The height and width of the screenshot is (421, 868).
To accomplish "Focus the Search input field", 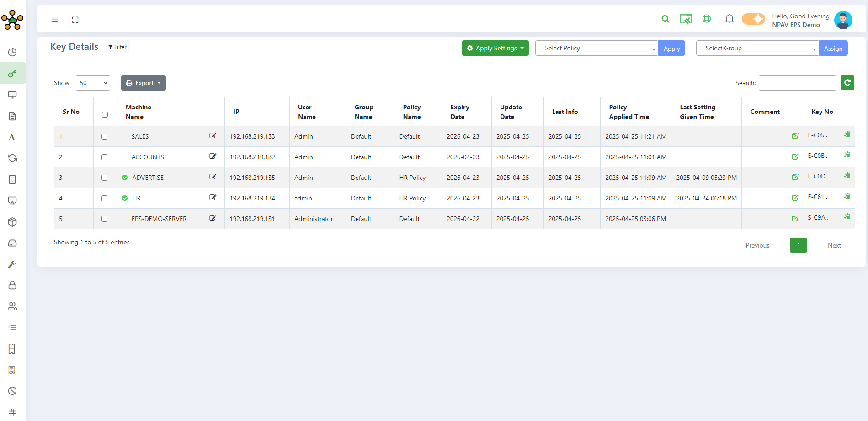I will point(797,83).
